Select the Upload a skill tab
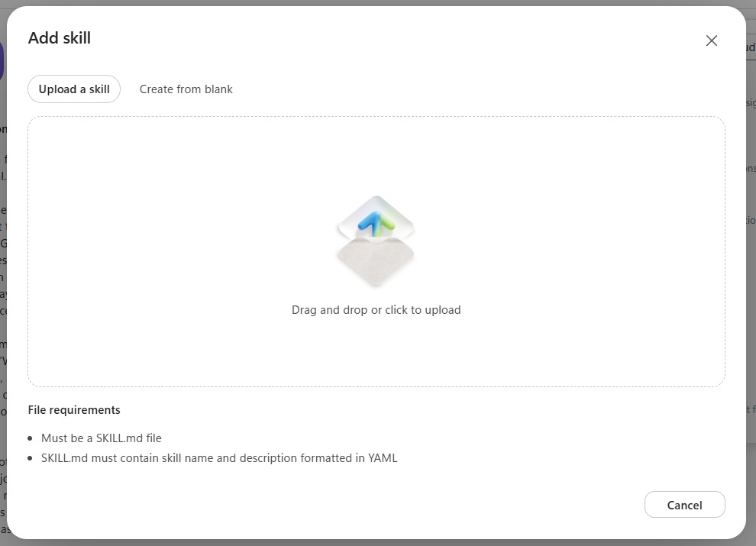 click(74, 89)
